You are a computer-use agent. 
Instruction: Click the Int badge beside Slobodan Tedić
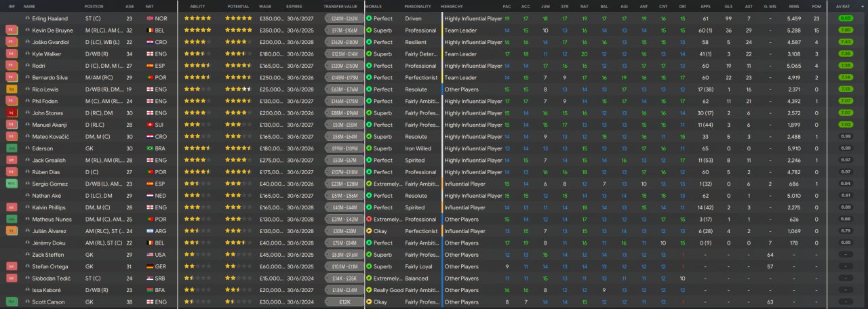click(x=12, y=279)
